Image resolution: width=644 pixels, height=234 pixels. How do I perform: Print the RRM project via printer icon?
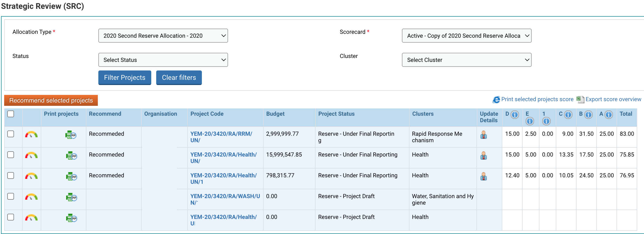71,135
